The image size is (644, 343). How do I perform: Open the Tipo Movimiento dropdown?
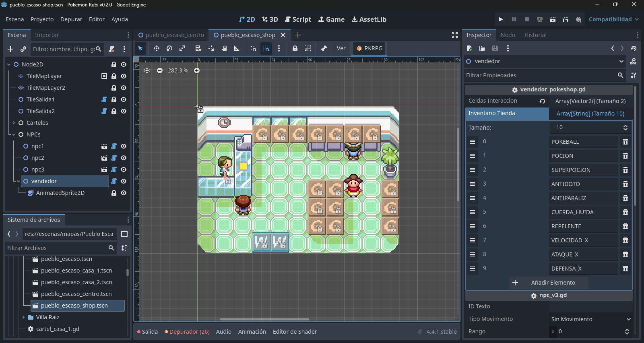pyautogui.click(x=590, y=319)
